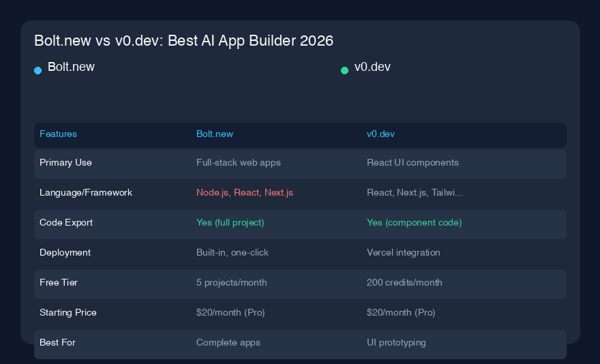Select the Free Tier row label
This screenshot has height=364, width=600.
[59, 282]
